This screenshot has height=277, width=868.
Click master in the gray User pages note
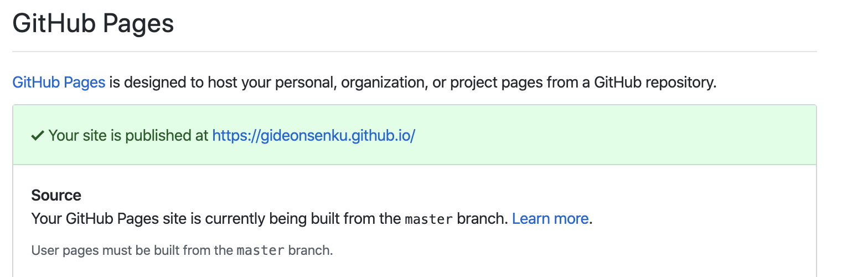click(260, 250)
